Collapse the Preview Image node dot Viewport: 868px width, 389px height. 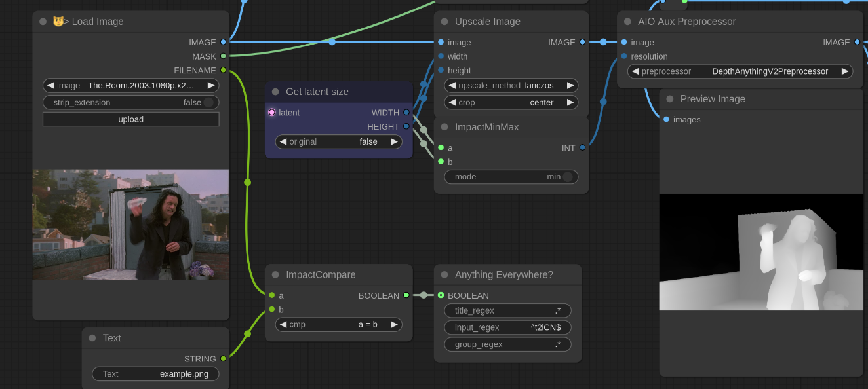tap(670, 99)
